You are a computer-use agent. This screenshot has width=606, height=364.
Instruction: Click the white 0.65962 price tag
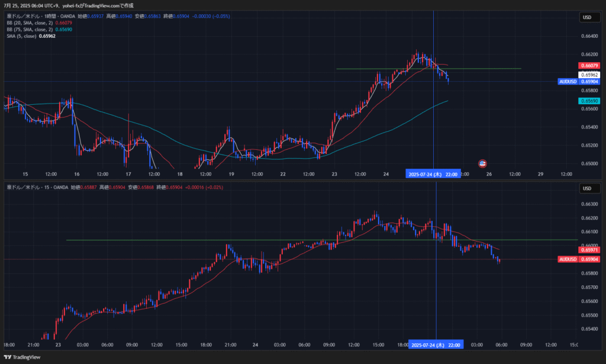click(x=590, y=75)
